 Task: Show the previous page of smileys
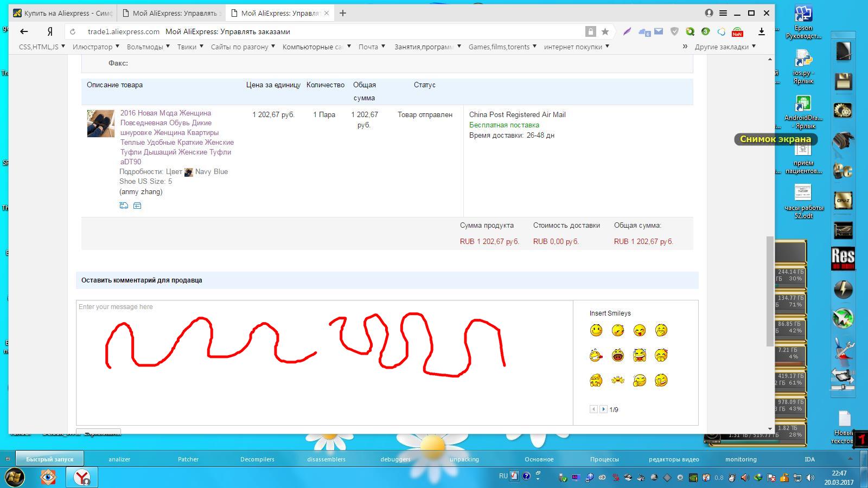click(x=593, y=409)
